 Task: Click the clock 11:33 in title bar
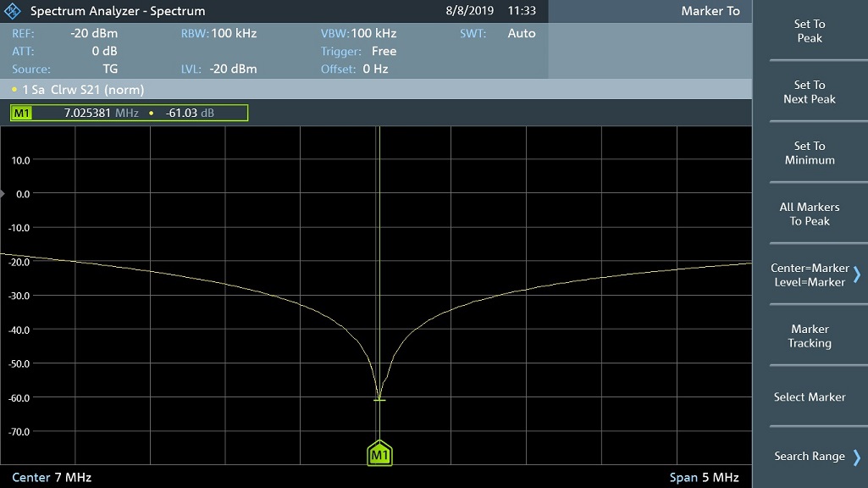(x=522, y=10)
